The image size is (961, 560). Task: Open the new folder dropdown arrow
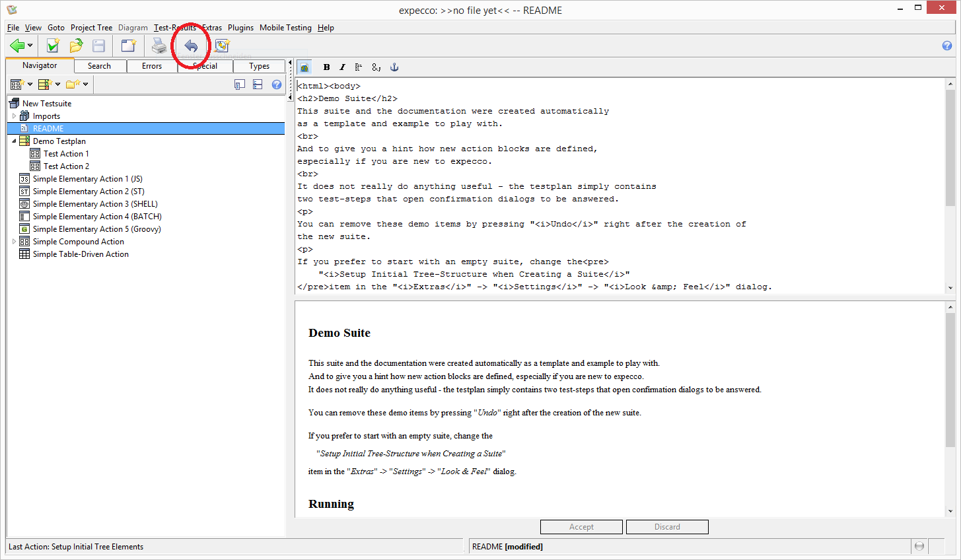86,85
